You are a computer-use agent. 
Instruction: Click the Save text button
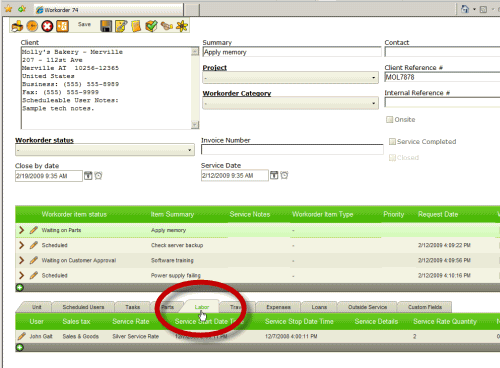click(x=84, y=24)
